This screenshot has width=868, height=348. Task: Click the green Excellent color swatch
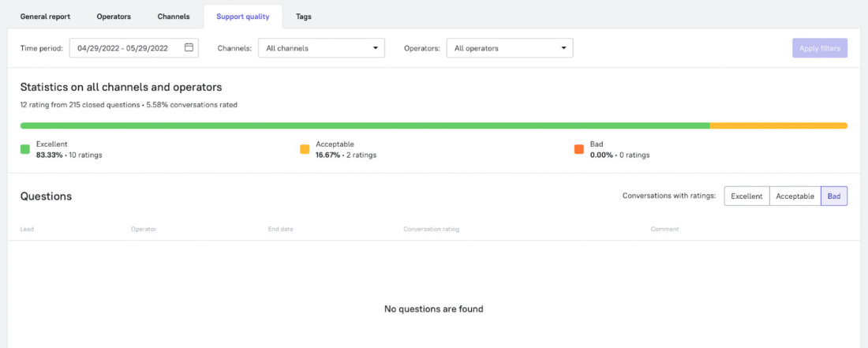tap(25, 149)
